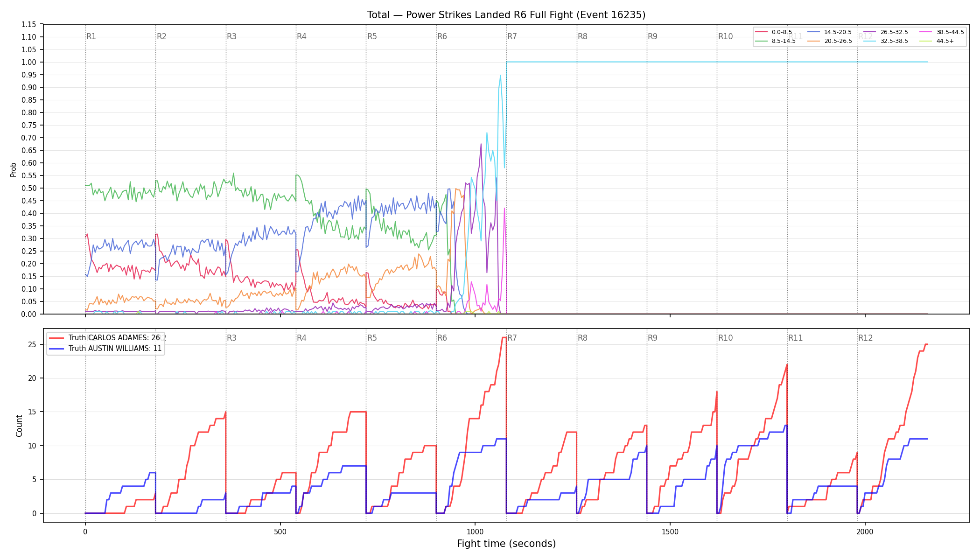Image resolution: width=980 pixels, height=560 pixels.
Task: Click the 0.50 tick on the Prob axis
Action: pos(29,188)
